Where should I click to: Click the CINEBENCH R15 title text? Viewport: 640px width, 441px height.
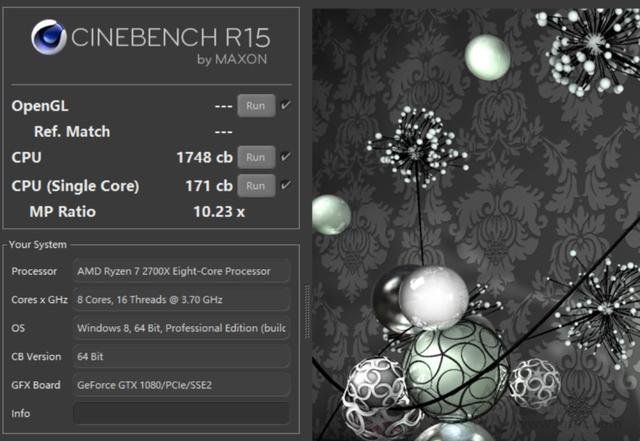[x=171, y=38]
